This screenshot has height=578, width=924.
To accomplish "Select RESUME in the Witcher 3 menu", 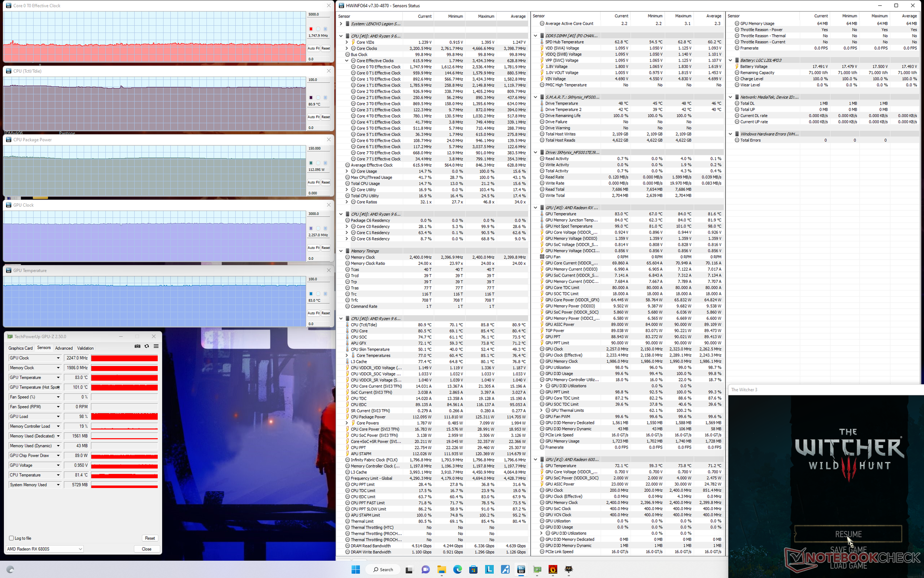I will click(x=848, y=534).
